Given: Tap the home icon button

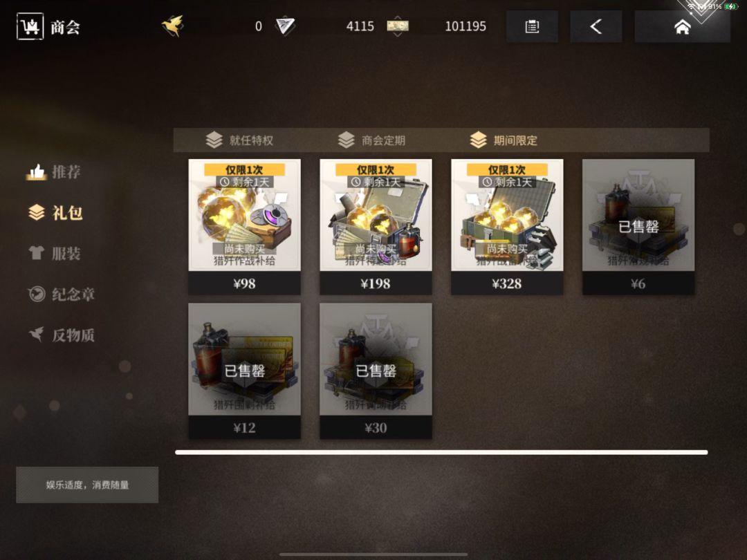Looking at the screenshot, I should [x=682, y=27].
